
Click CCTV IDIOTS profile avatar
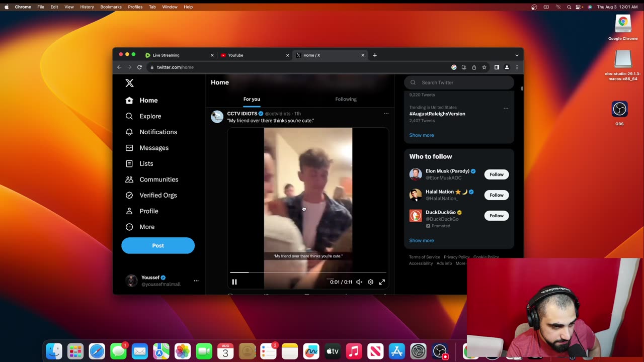coord(217,117)
